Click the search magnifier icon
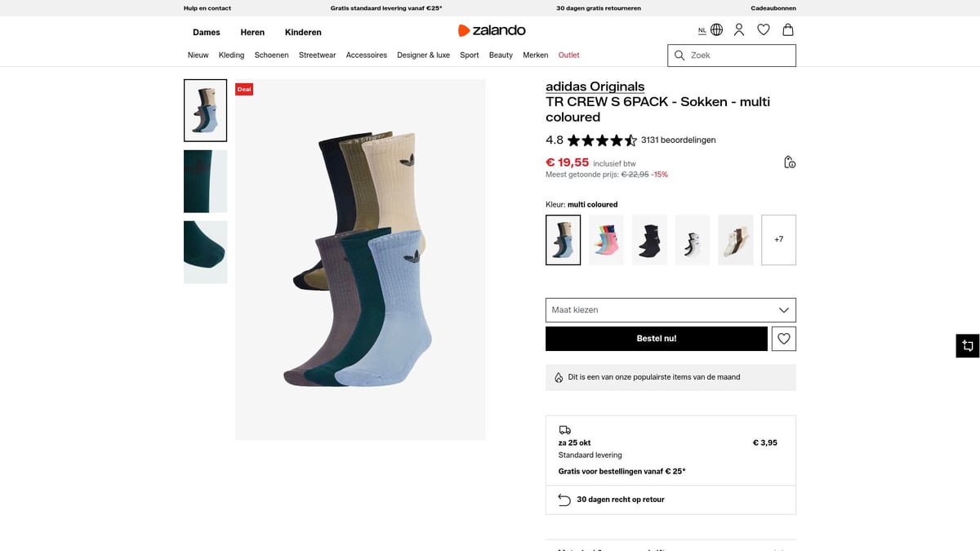This screenshot has height=551, width=980. (x=679, y=56)
